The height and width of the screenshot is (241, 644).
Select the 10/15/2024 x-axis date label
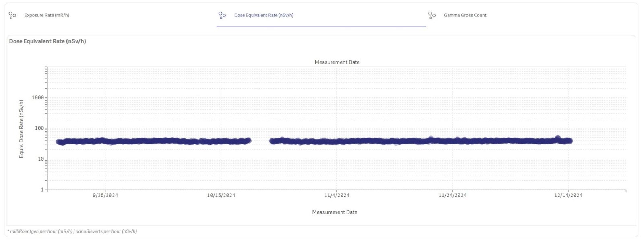pyautogui.click(x=221, y=195)
